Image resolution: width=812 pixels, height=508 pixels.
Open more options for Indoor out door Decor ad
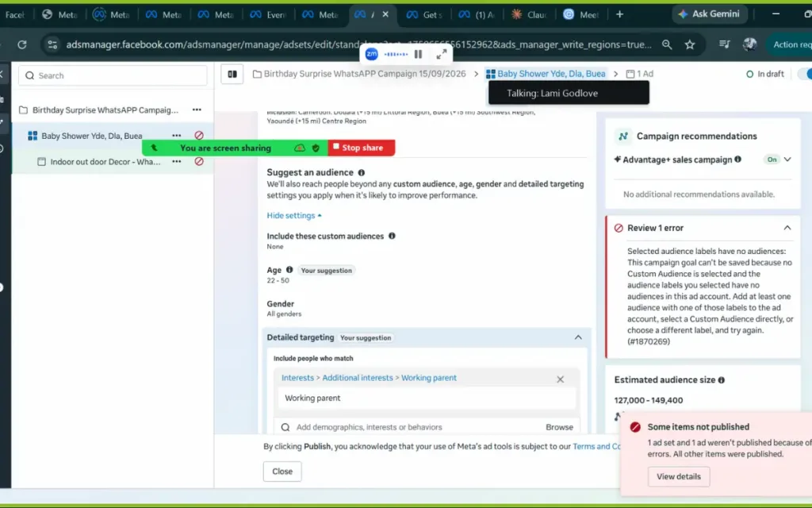point(177,162)
